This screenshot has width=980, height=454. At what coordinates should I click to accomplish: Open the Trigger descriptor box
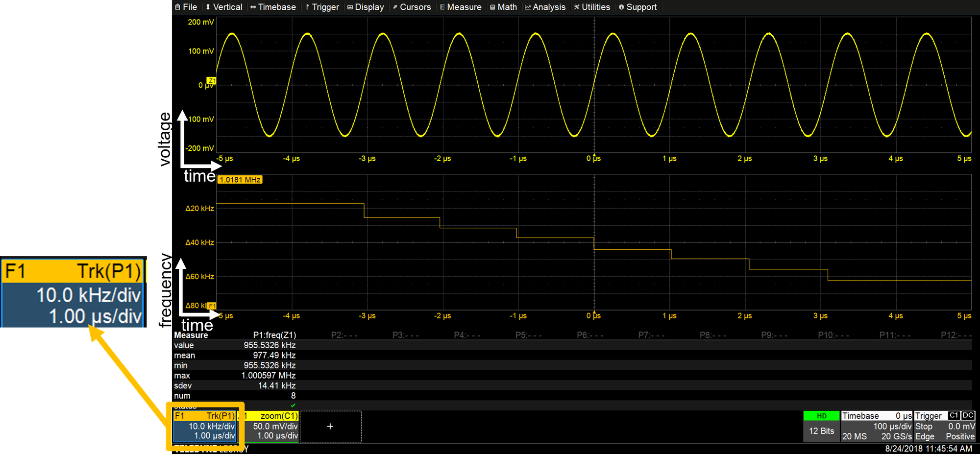click(945, 427)
